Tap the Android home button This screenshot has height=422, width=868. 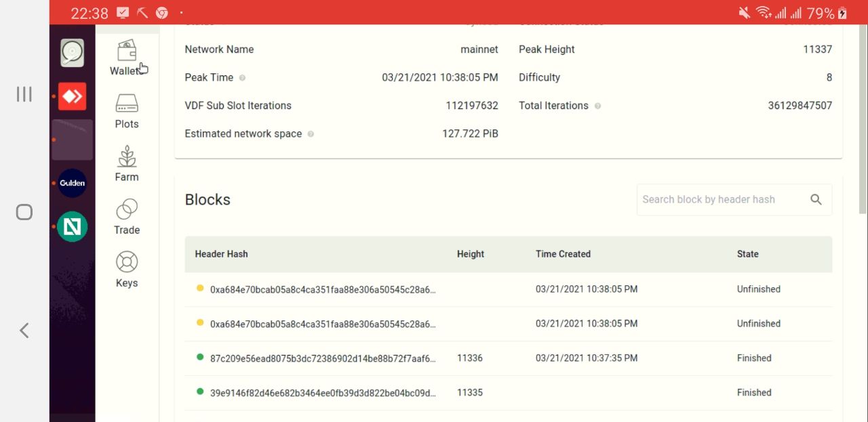click(x=24, y=212)
